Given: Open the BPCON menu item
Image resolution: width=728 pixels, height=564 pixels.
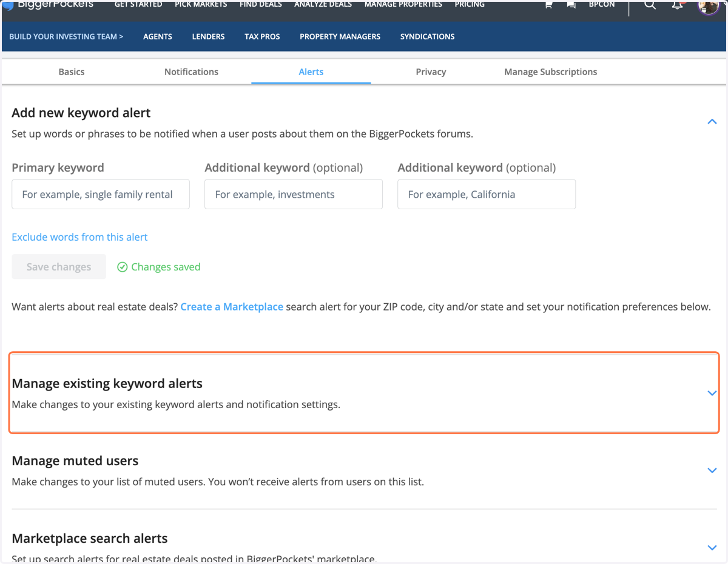Looking at the screenshot, I should pos(602,4).
